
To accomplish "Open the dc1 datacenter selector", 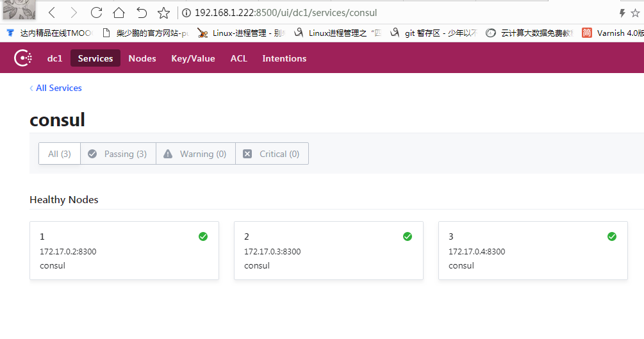I will (54, 58).
